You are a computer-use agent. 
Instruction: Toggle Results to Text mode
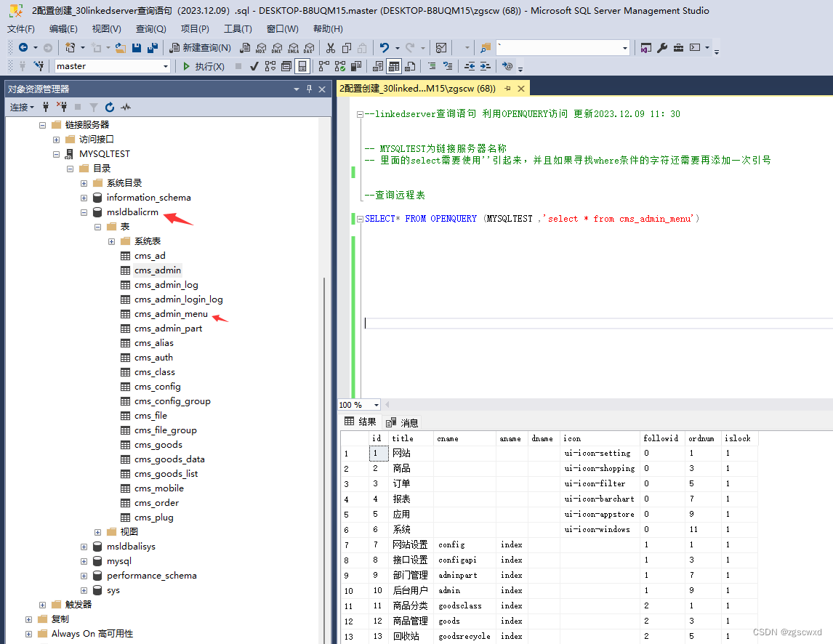pyautogui.click(x=378, y=66)
